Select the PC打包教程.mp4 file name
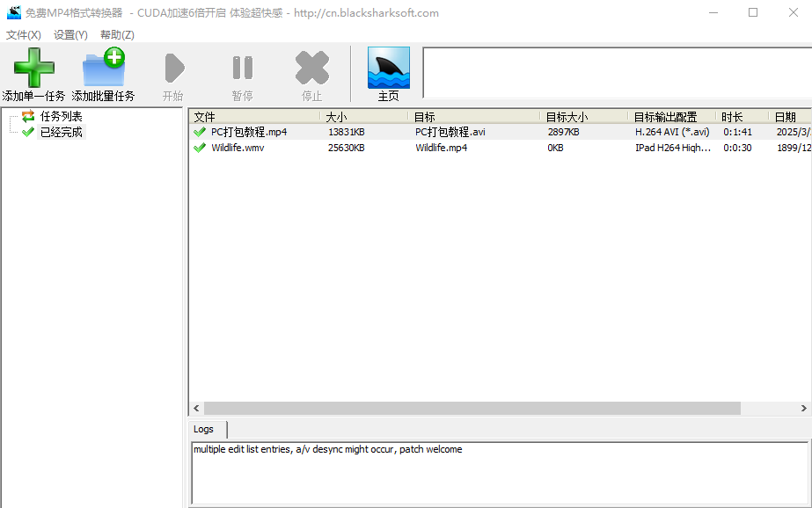 (249, 132)
